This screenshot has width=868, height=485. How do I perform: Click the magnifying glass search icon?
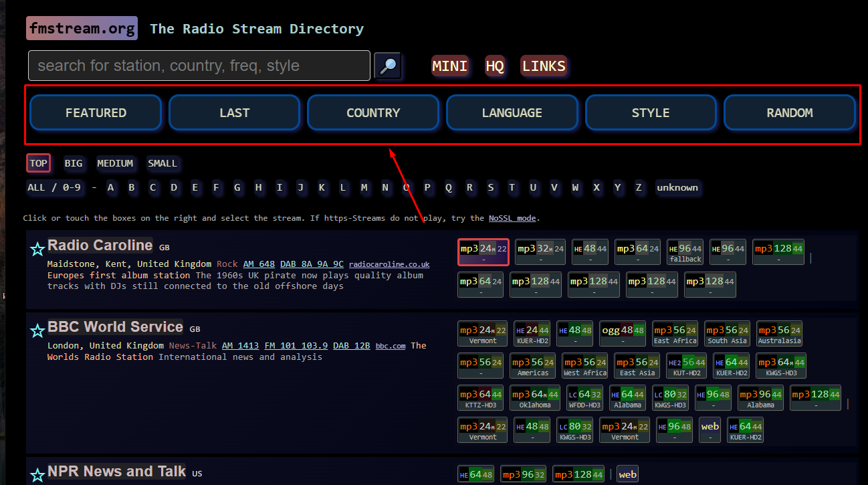point(388,66)
